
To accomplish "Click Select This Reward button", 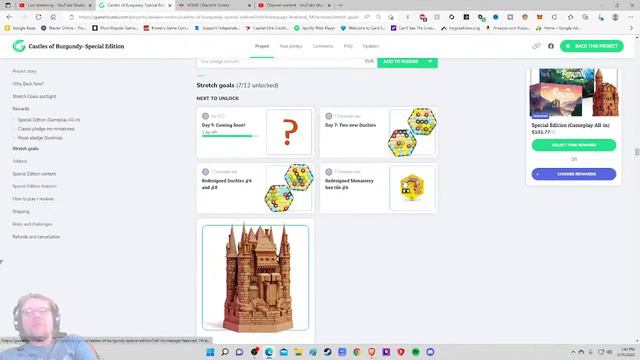I will (574, 145).
